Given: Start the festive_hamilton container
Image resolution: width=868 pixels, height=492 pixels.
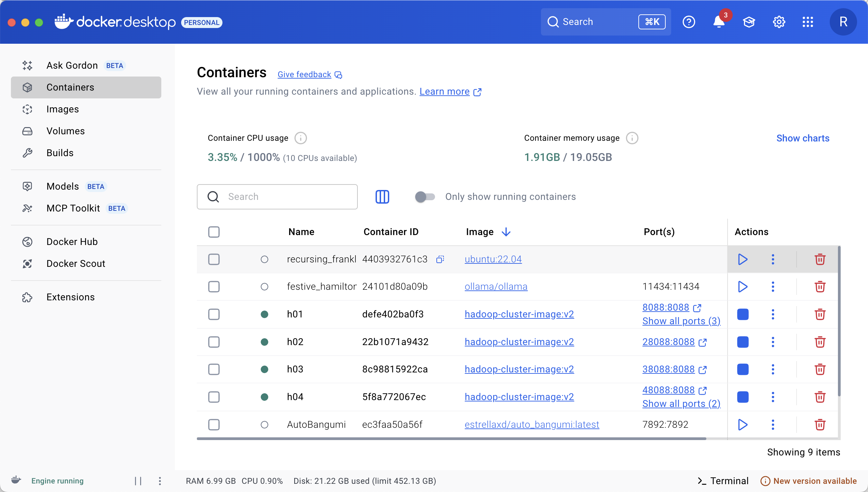Looking at the screenshot, I should (x=743, y=287).
